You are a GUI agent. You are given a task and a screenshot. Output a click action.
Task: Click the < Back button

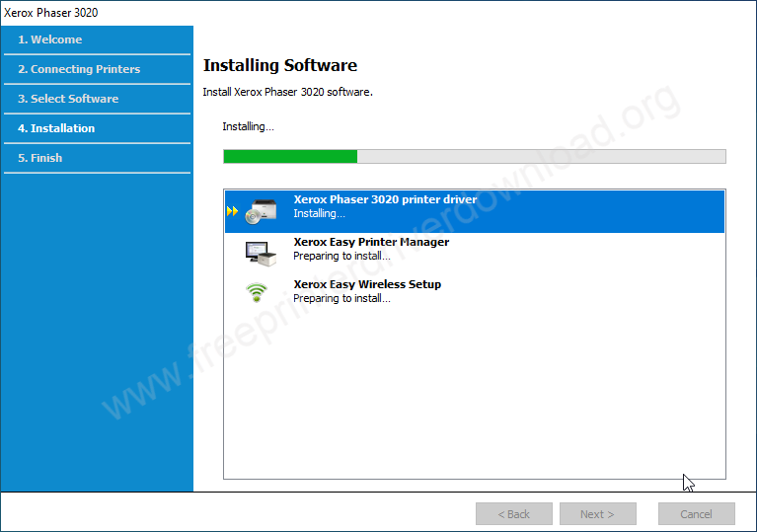tap(513, 514)
